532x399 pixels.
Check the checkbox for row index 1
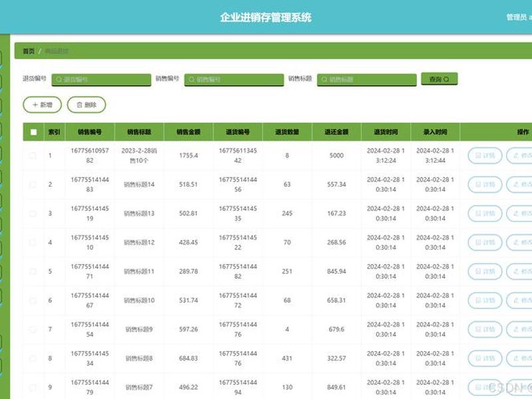[33, 156]
